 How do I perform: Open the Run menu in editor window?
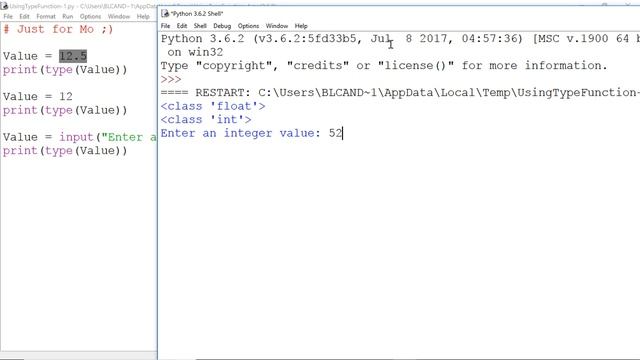coord(67,16)
